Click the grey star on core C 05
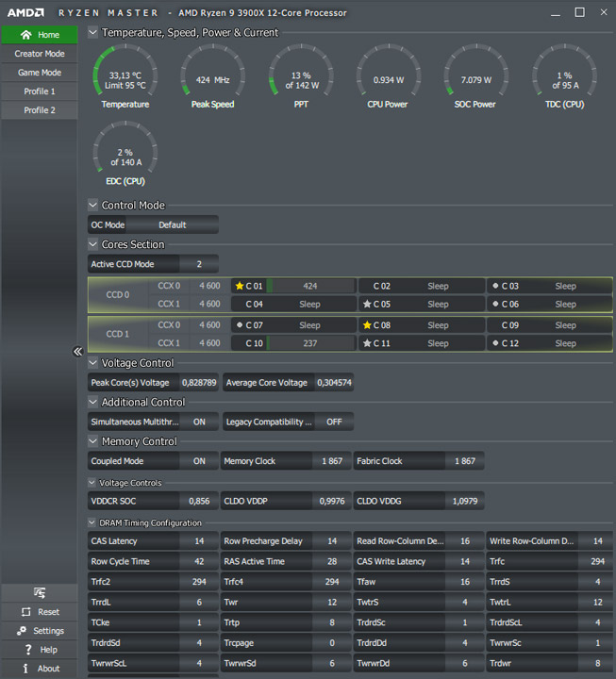Image resolution: width=616 pixels, height=679 pixels. pyautogui.click(x=367, y=305)
